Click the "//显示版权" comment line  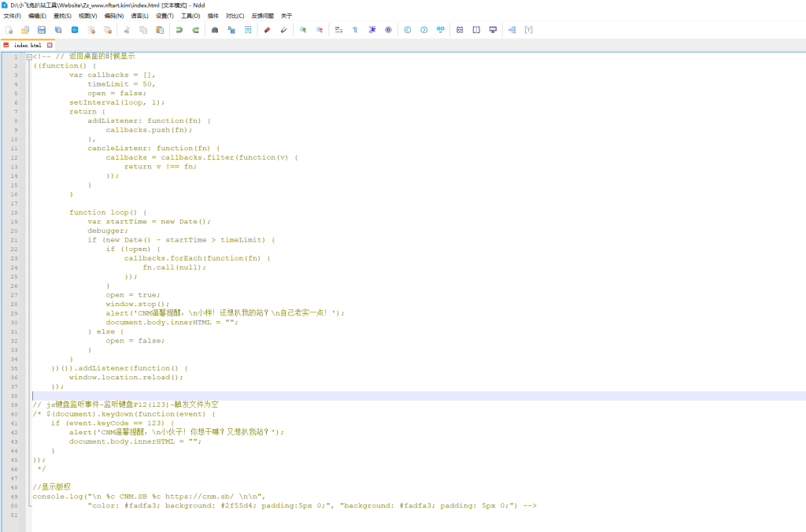(51, 487)
